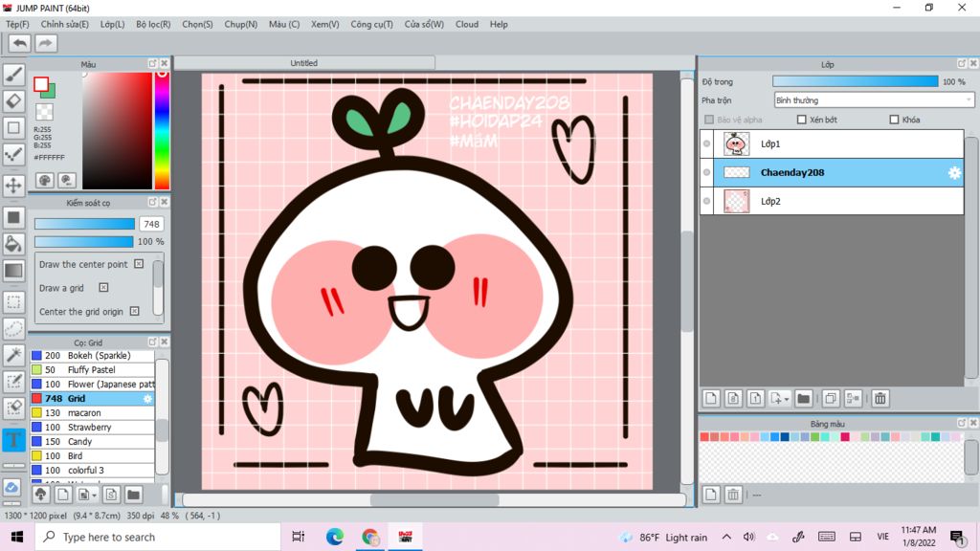Delete the selected layer
Viewport: 980px width, 551px height.
pyautogui.click(x=880, y=399)
